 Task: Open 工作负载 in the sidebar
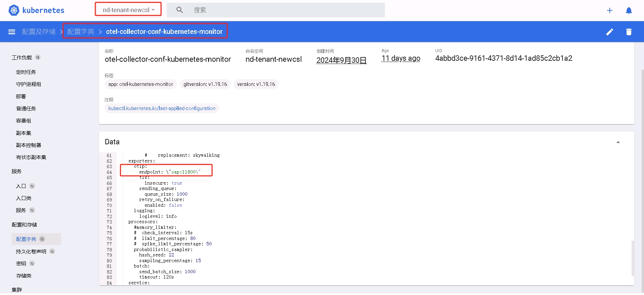[x=22, y=58]
